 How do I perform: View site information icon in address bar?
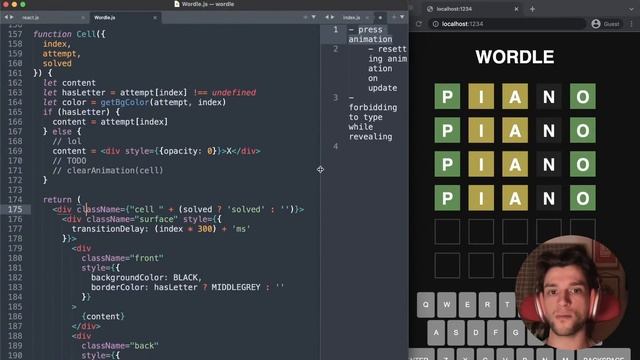[x=436, y=24]
